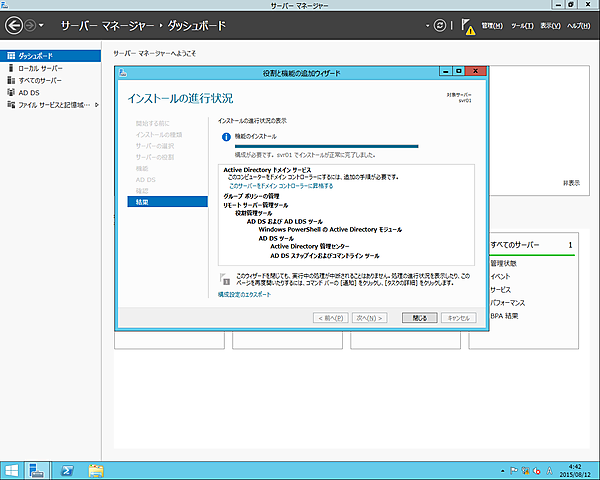Open the notifications flag with warning
The width and height of the screenshot is (600, 480).
[468, 25]
